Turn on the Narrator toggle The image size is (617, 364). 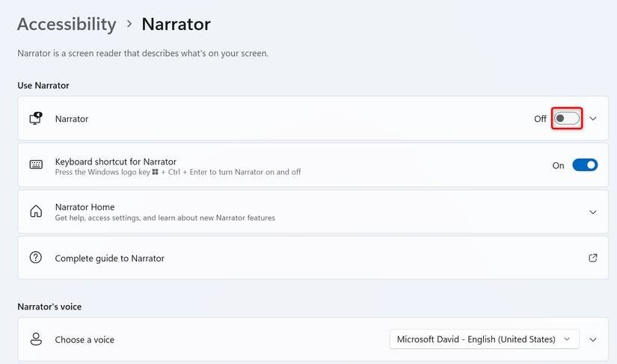[x=567, y=118]
